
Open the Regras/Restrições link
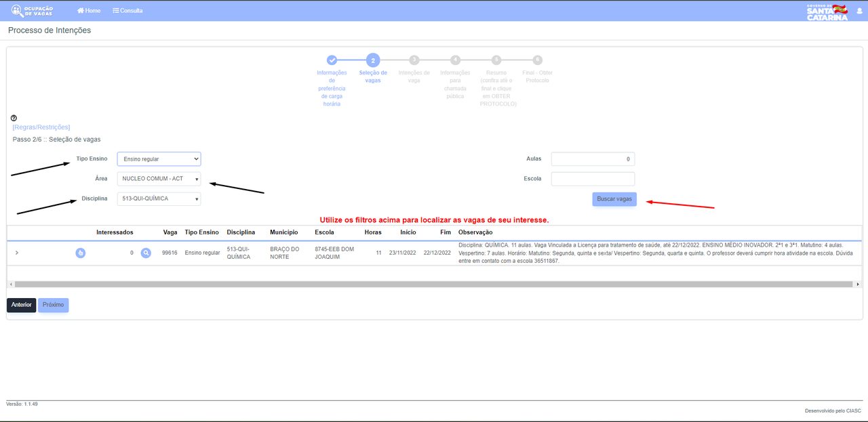click(41, 127)
